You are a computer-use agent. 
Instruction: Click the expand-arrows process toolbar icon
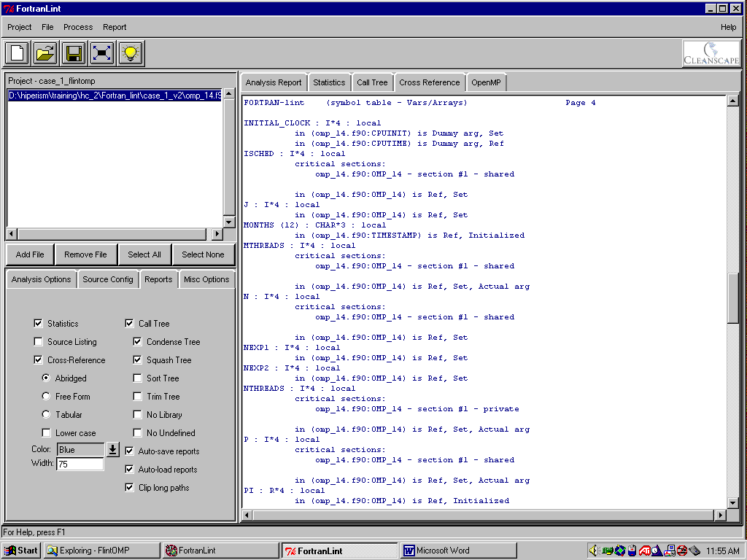click(x=102, y=52)
